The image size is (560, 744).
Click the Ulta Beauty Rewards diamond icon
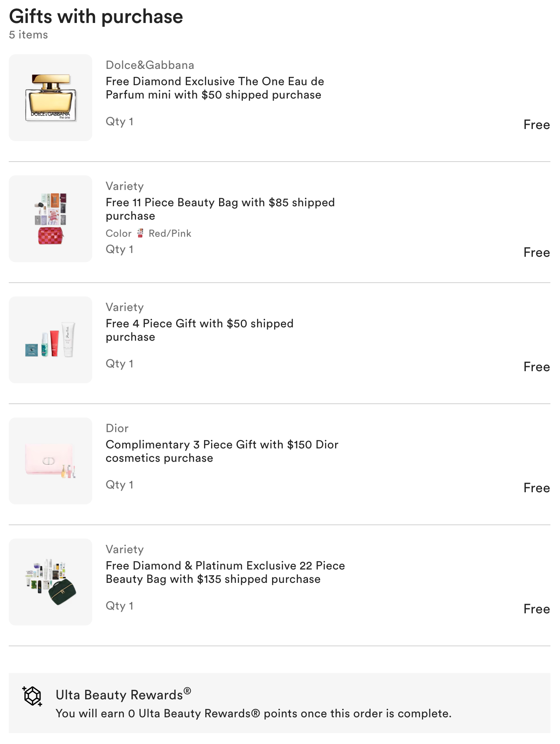[x=33, y=696]
